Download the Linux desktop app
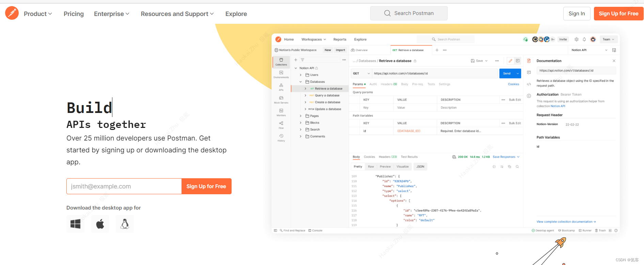 point(125,224)
